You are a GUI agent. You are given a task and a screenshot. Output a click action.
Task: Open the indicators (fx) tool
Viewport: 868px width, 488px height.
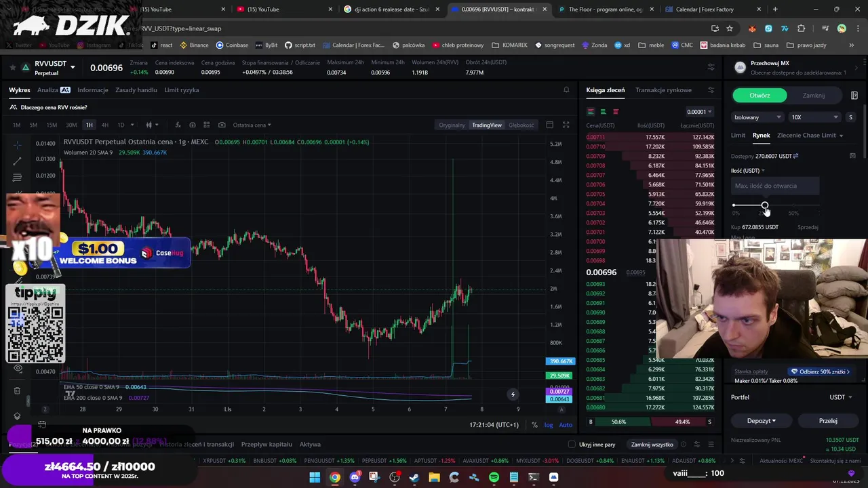178,125
